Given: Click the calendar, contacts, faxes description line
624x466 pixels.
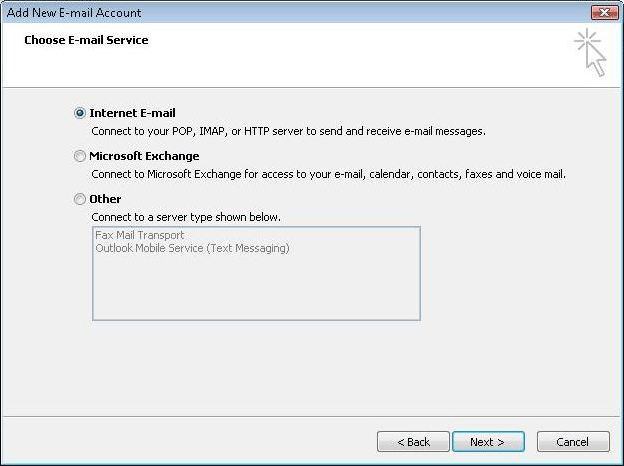Looking at the screenshot, I should point(328,174).
